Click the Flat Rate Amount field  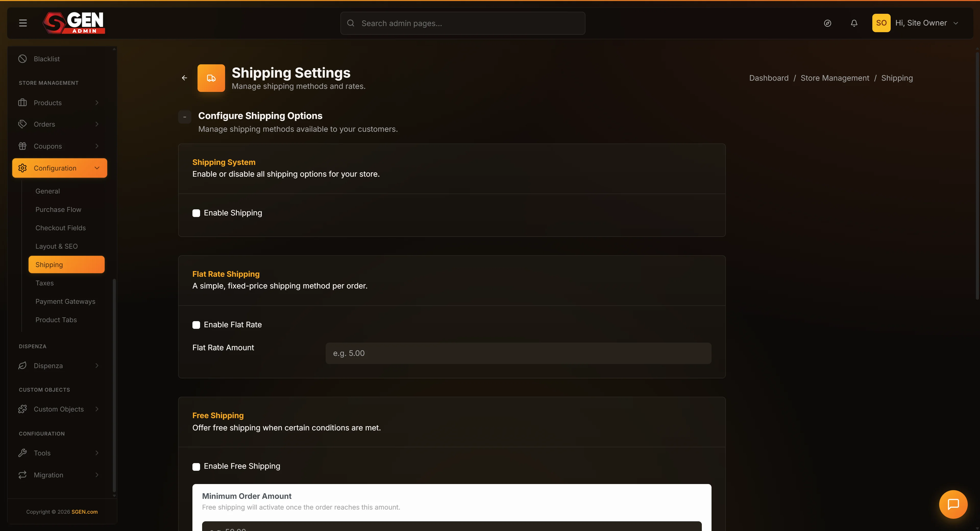pos(518,353)
